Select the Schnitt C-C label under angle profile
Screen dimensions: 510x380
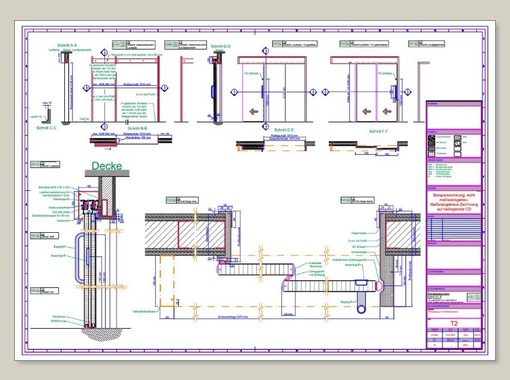coord(46,128)
